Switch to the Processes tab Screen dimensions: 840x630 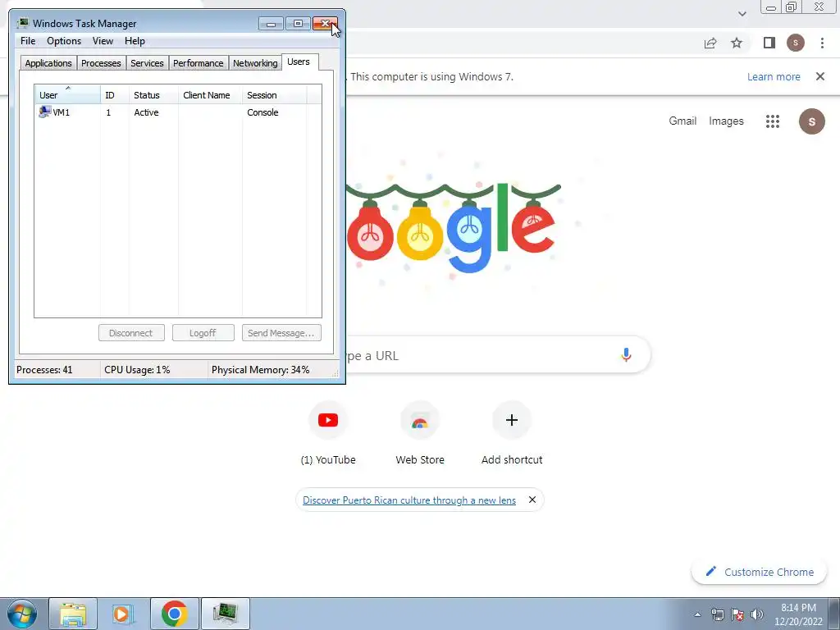[x=101, y=63]
